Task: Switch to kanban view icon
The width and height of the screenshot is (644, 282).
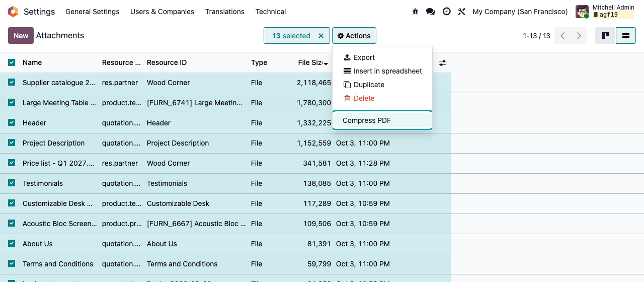Action: 606,36
